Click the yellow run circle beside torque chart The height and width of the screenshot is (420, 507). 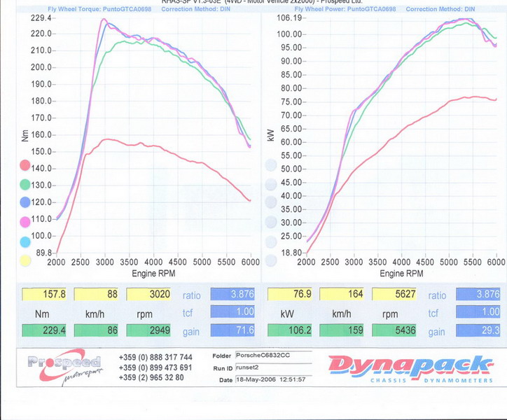tap(26, 260)
